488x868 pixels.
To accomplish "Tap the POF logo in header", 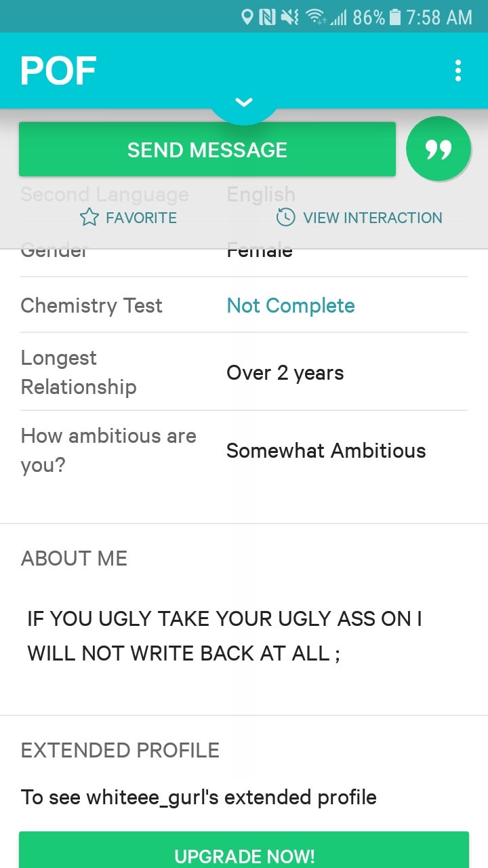I will 58,71.
